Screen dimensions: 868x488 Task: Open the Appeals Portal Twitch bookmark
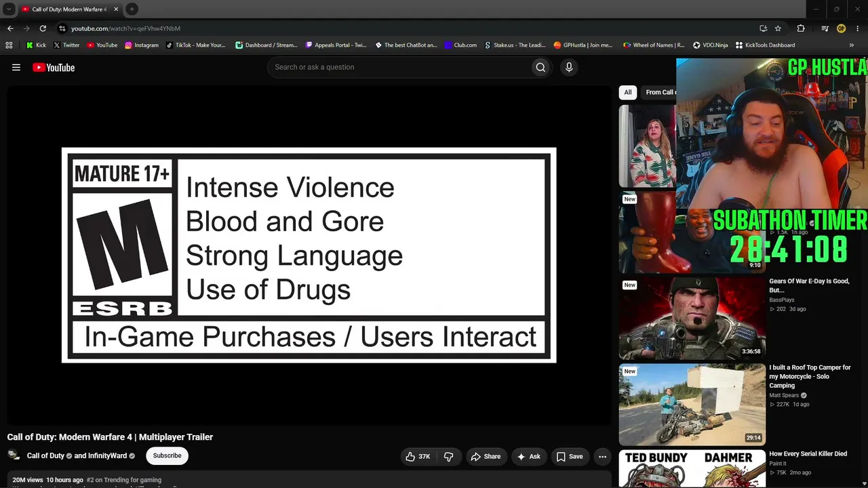pos(336,45)
